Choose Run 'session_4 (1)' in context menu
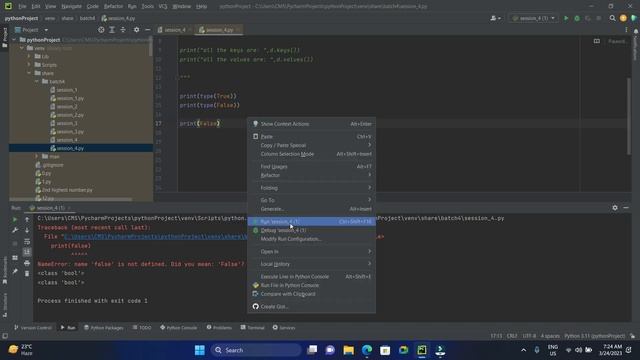This screenshot has width=640, height=360. click(311, 222)
